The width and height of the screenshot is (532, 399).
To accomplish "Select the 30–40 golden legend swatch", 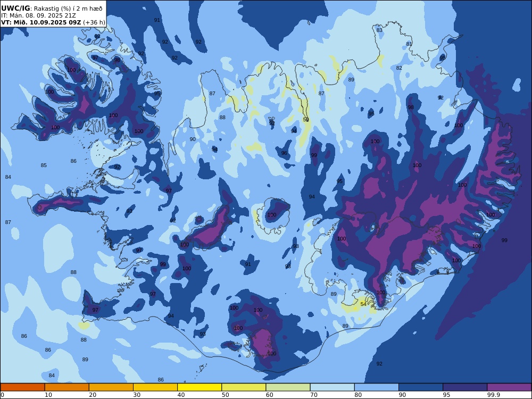I will (x=155, y=387).
